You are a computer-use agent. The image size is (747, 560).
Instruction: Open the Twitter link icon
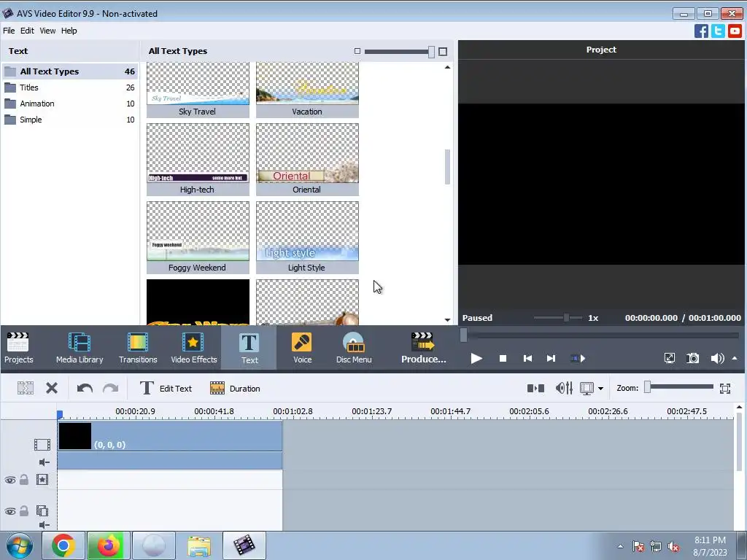718,31
